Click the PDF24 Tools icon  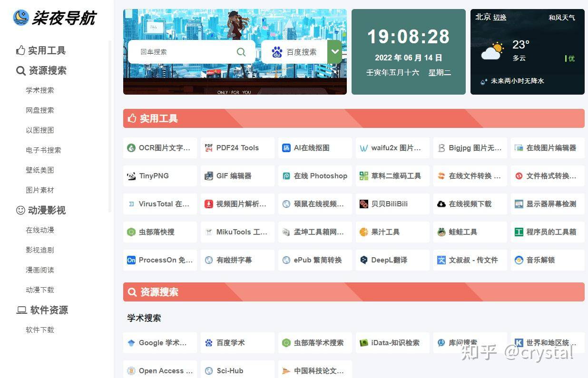[x=209, y=148]
